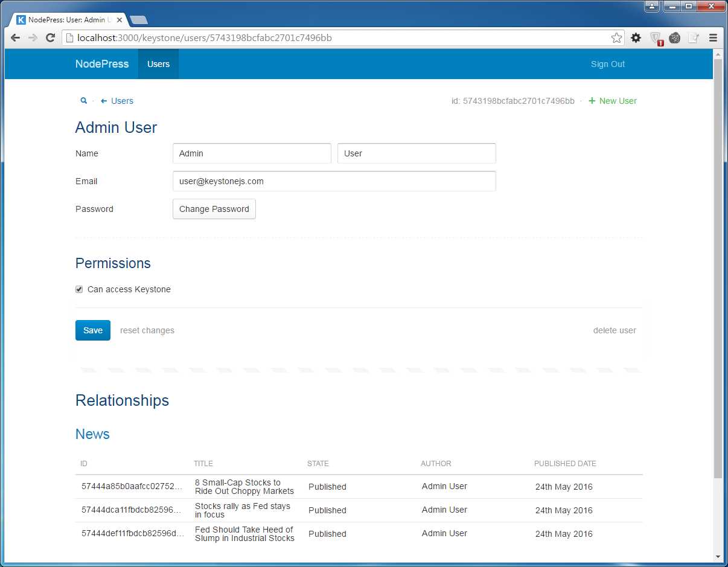This screenshot has height=567, width=728.
Task: Open the Chrome hamburger menu
Action: (713, 38)
